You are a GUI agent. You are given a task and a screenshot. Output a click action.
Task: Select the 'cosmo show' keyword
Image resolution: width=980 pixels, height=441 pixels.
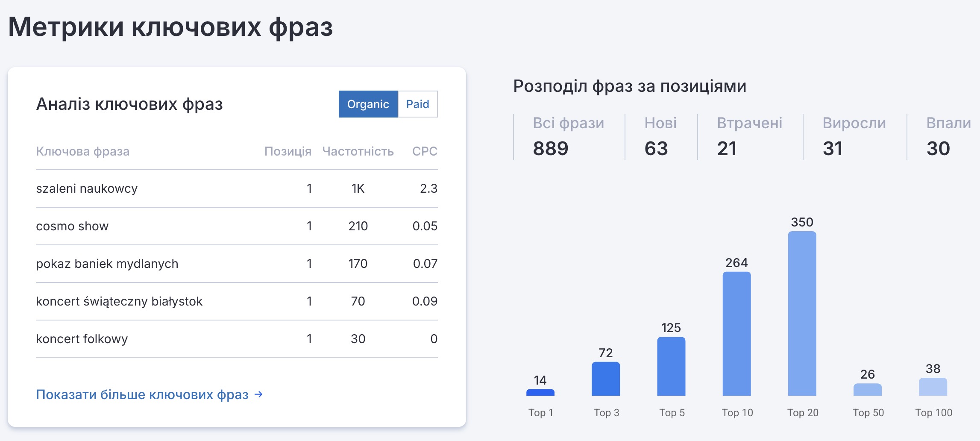click(x=72, y=226)
